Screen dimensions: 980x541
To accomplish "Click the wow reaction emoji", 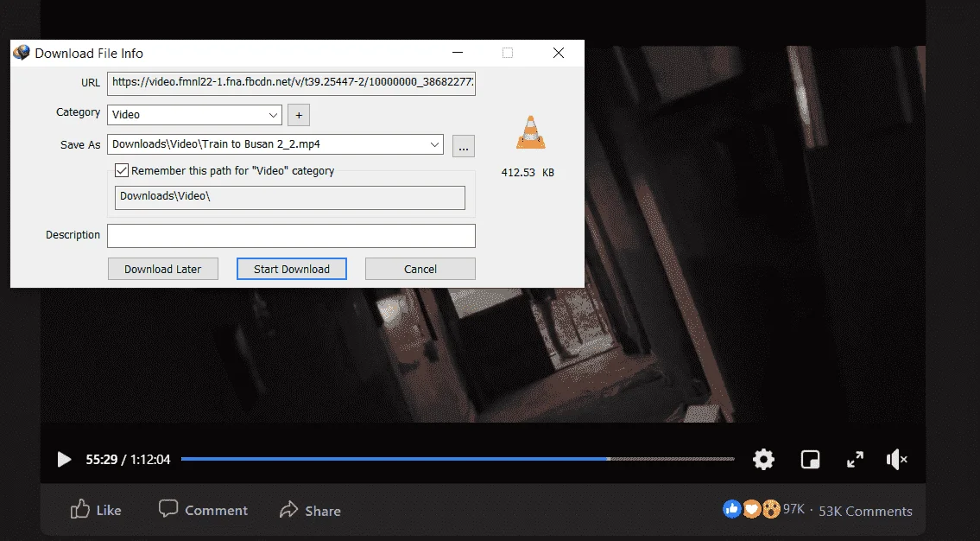I will click(771, 509).
